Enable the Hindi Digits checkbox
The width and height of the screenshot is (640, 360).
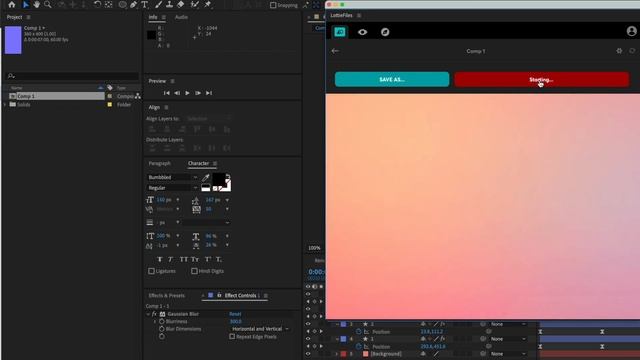tap(194, 271)
